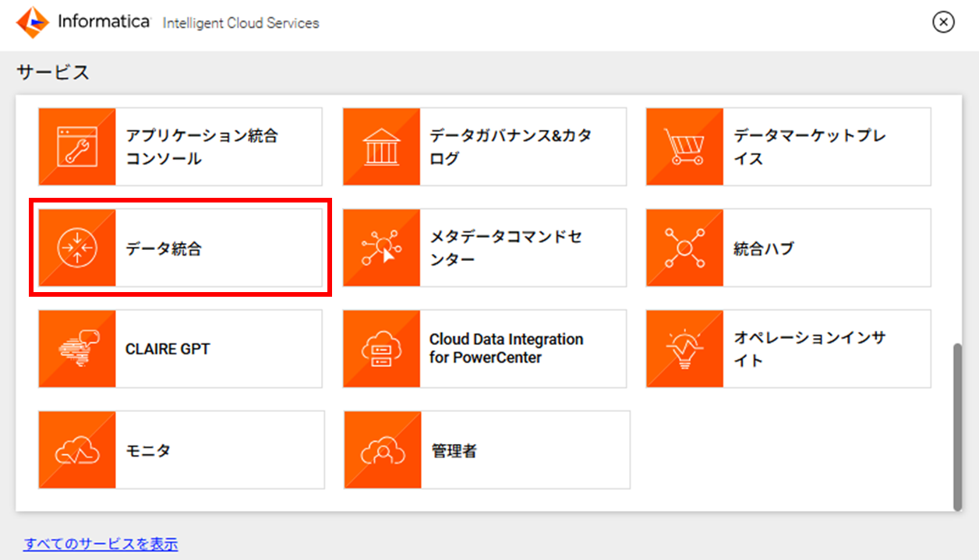Viewport: 979px width, 560px height.
Task: Select the データマーケットプレイス service label
Action: click(810, 147)
